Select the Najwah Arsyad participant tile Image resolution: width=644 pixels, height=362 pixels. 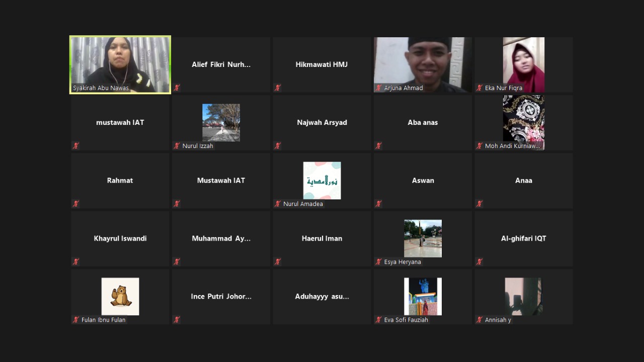click(322, 122)
